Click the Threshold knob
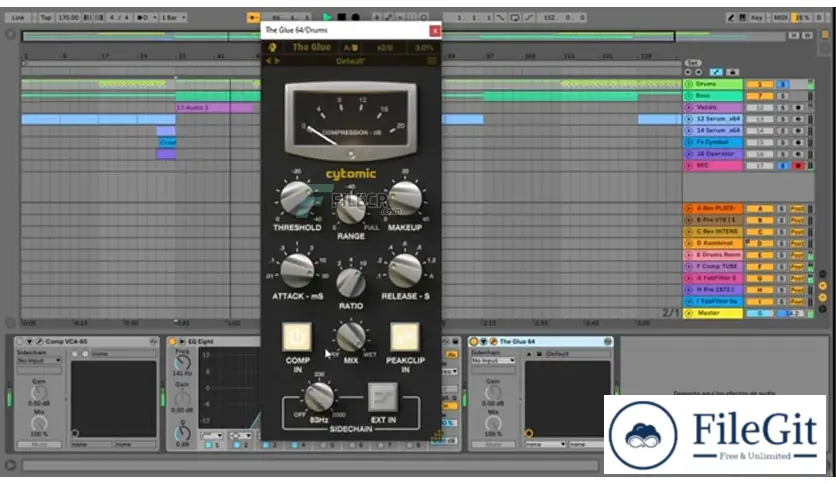 coord(297,198)
